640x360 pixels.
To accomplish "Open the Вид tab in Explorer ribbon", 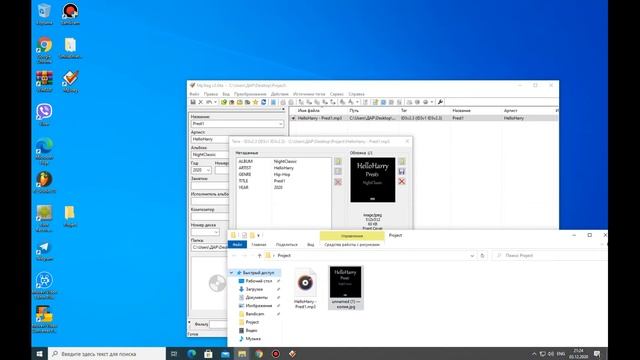I will pos(311,244).
